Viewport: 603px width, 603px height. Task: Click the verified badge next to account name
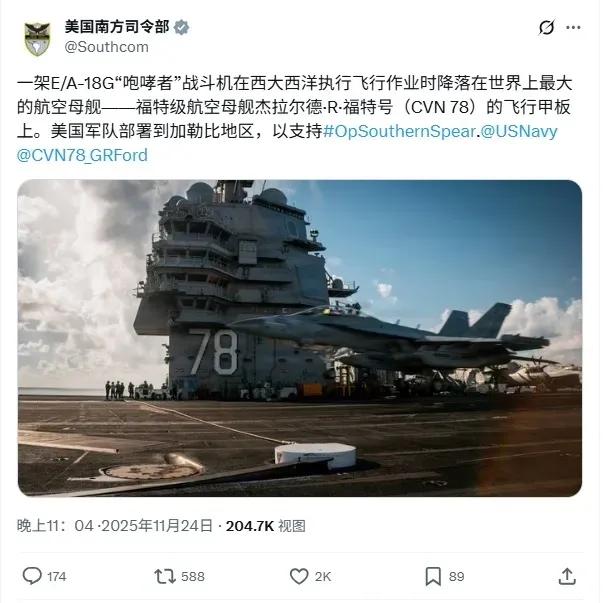point(181,28)
